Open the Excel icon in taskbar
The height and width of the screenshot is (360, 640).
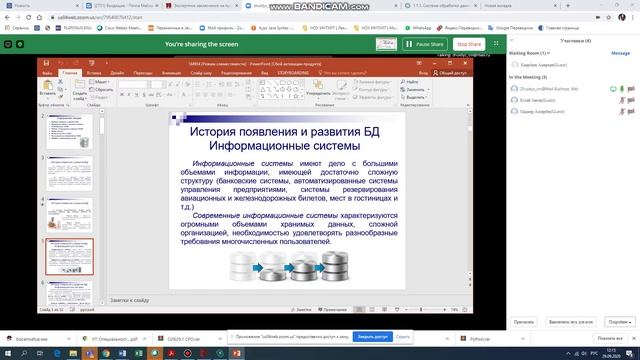tap(139, 353)
